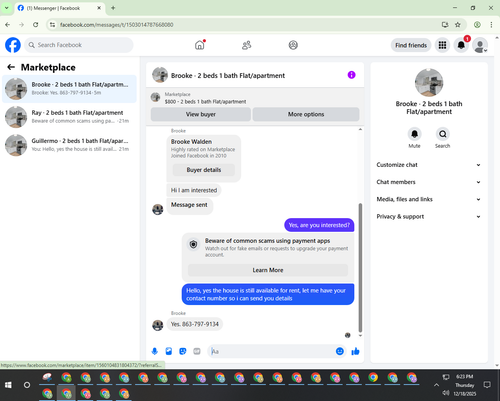Image resolution: width=500 pixels, height=401 pixels.
Task: Select the Messenger | Facebook tab
Action: (x=60, y=8)
